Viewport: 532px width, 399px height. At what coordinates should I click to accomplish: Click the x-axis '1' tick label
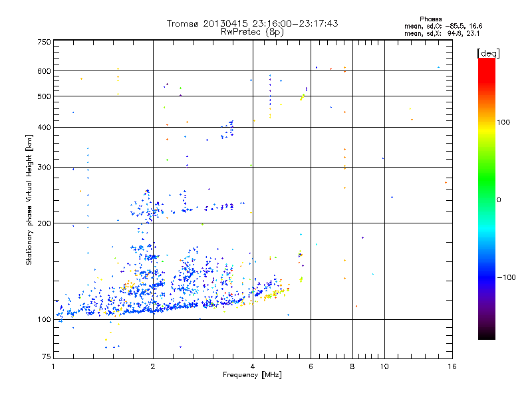(x=53, y=366)
